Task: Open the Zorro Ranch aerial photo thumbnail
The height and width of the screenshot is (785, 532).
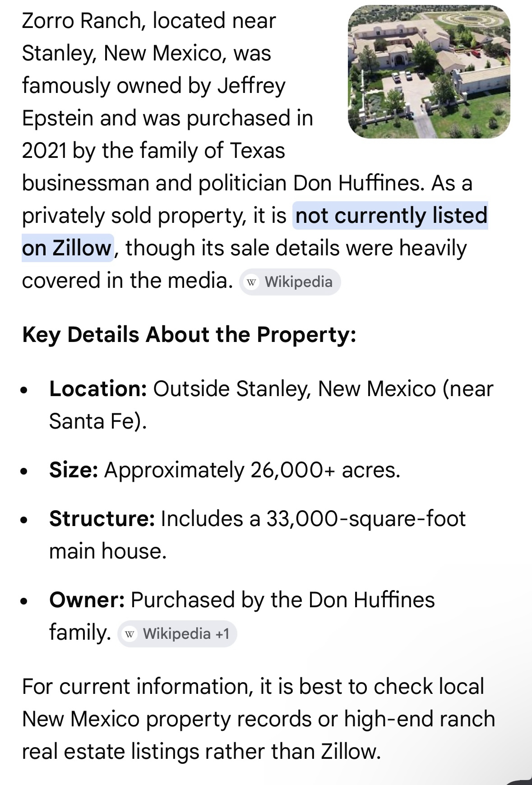Action: point(429,72)
